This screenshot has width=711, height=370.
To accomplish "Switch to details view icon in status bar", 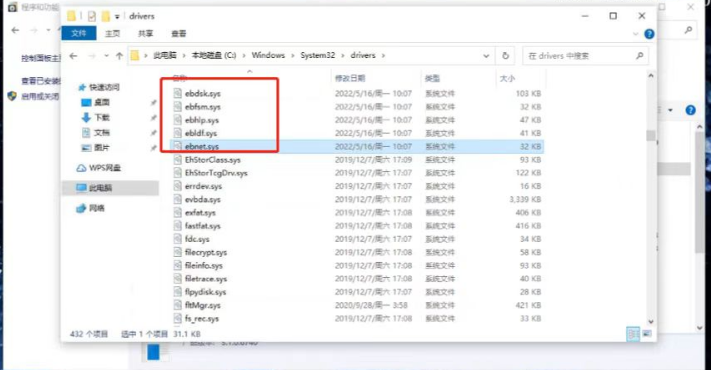I will click(633, 334).
